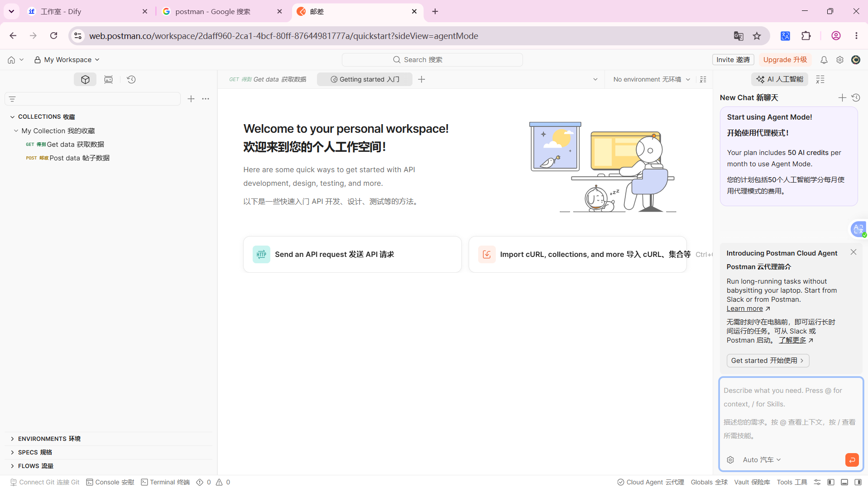This screenshot has height=488, width=868.
Task: Toggle bottom pane icon in status bar
Action: pos(844,482)
